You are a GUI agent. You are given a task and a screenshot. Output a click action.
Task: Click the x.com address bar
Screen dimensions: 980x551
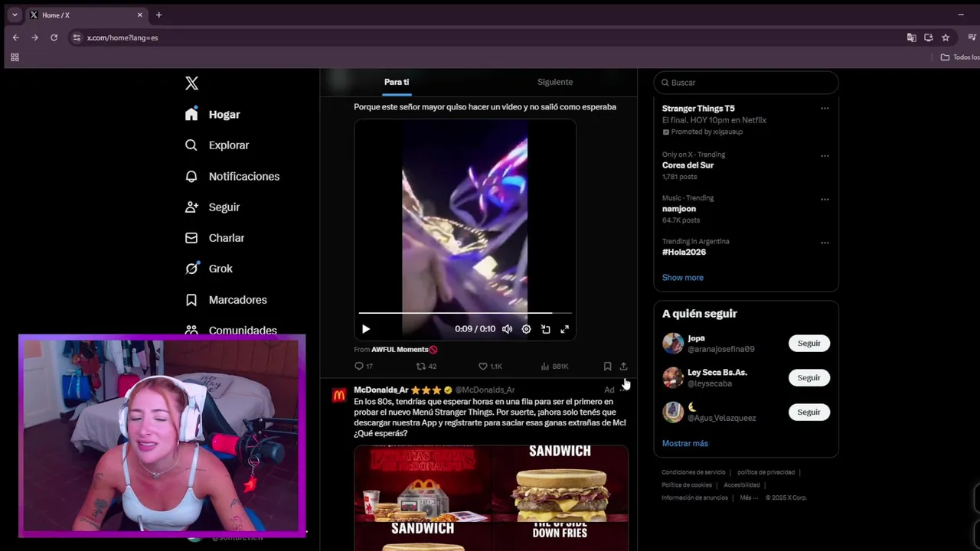[490, 37]
